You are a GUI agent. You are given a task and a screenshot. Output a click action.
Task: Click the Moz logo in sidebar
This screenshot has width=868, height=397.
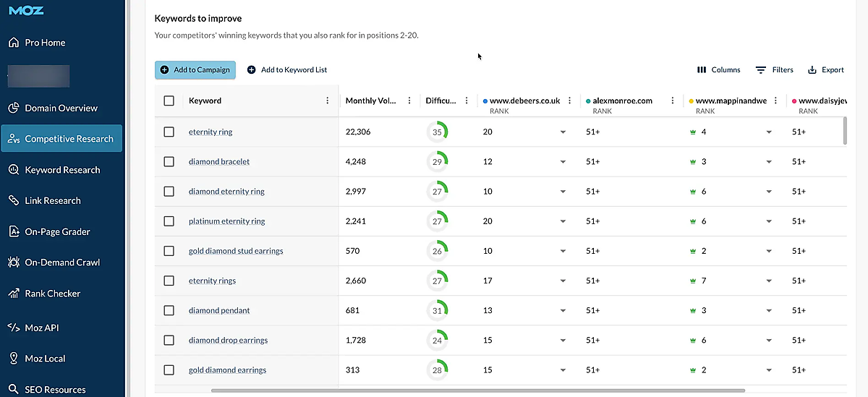(x=27, y=11)
